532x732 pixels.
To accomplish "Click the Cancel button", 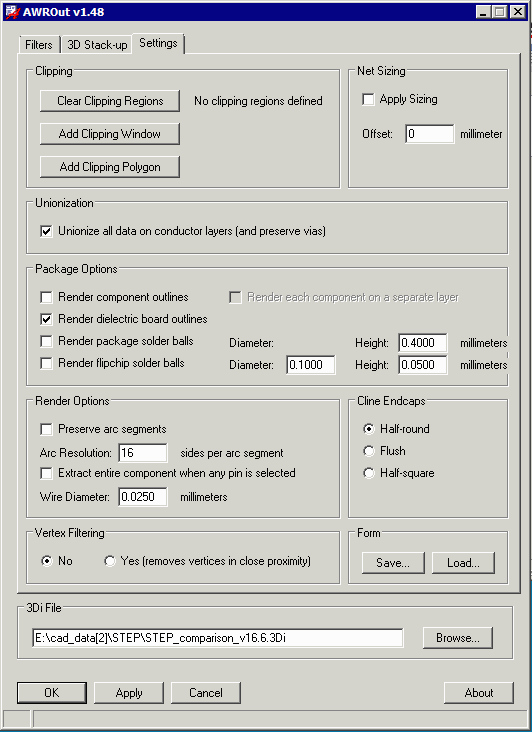I will point(206,693).
